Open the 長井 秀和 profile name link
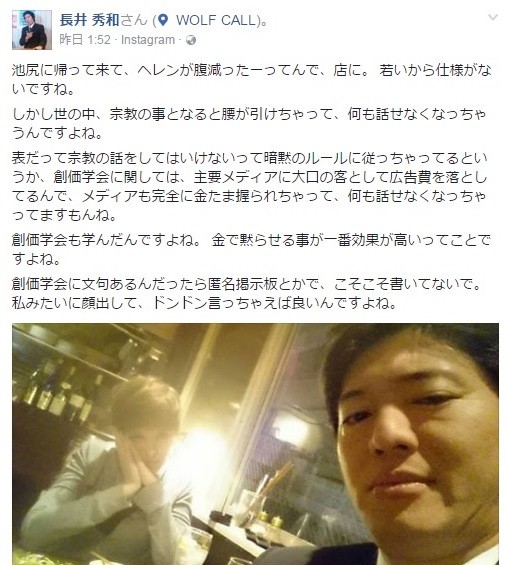This screenshot has height=565, width=507. click(x=89, y=20)
